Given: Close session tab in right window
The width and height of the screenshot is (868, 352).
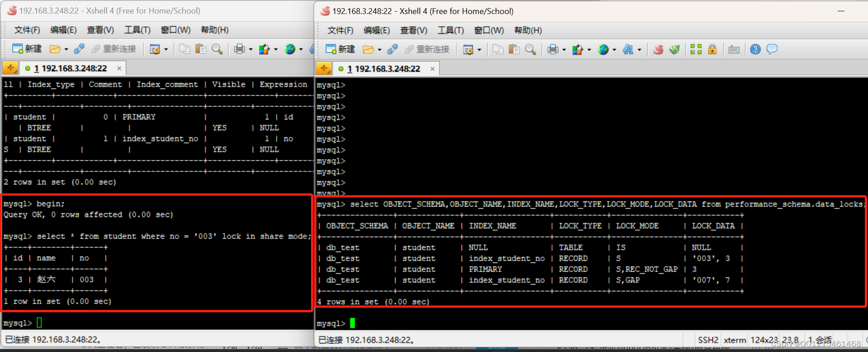Looking at the screenshot, I should point(432,69).
